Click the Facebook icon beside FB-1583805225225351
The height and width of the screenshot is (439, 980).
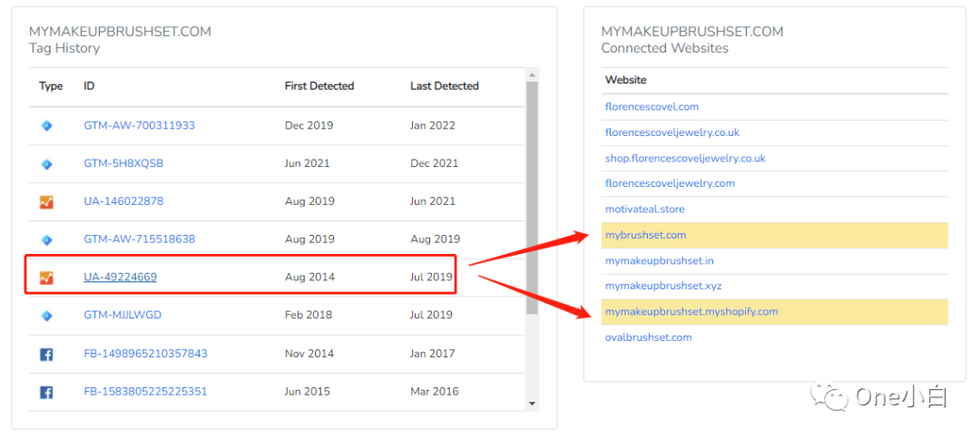46,392
